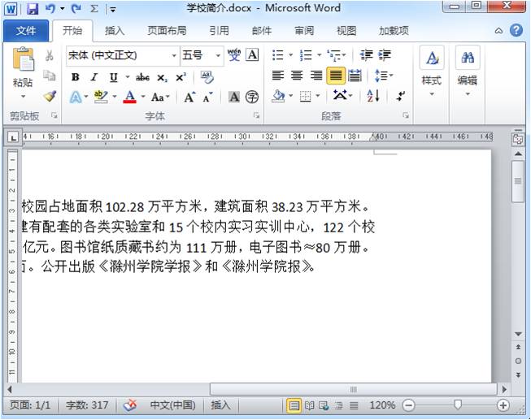The width and height of the screenshot is (531, 420).
Task: Click the Sigma symbol in quick access toolbar
Action: tap(94, 9)
